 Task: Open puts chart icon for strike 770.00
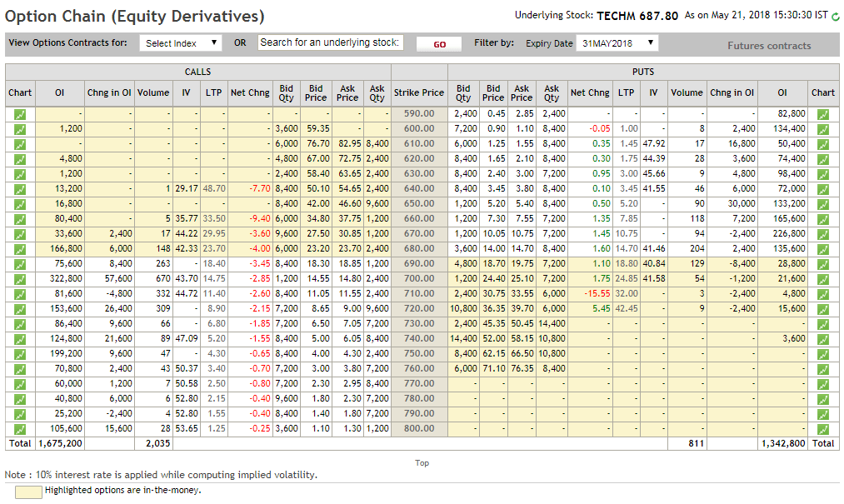[x=823, y=384]
